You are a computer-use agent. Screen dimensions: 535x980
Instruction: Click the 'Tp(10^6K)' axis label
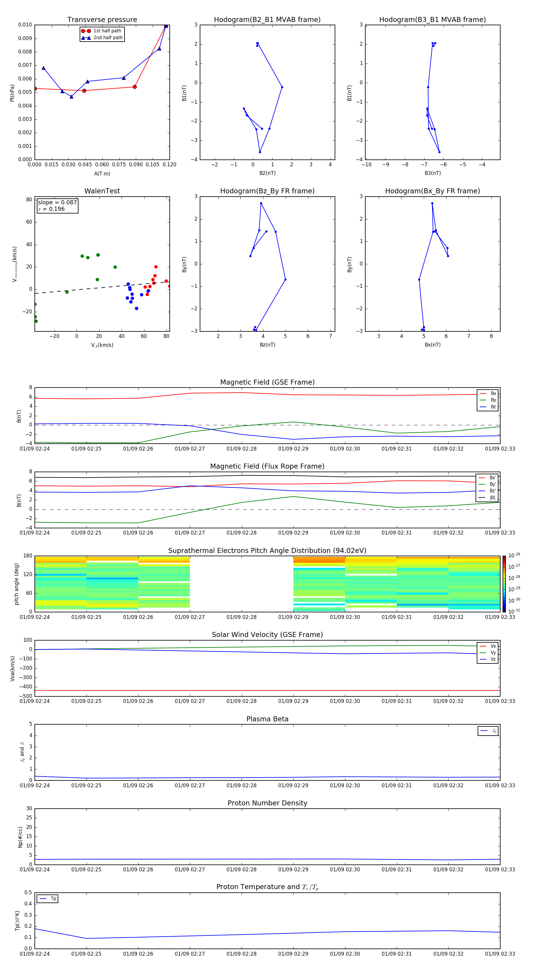click(17, 921)
